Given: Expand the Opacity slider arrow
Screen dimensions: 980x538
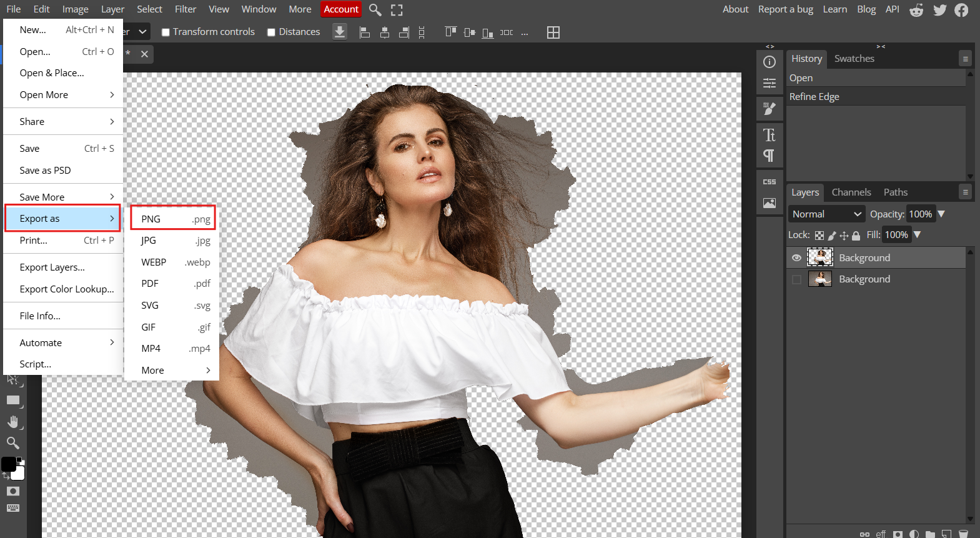Looking at the screenshot, I should 941,214.
